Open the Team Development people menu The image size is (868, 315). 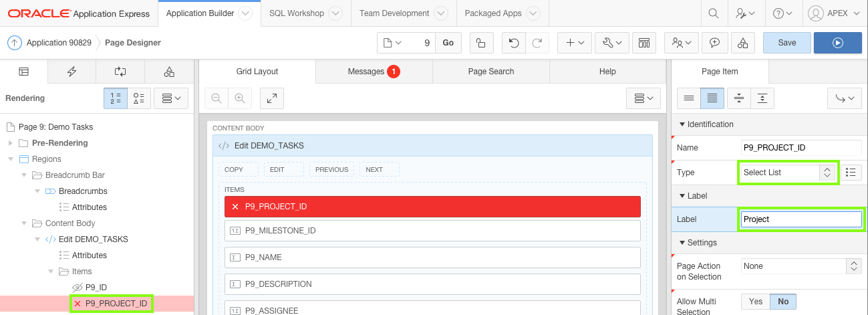click(682, 43)
